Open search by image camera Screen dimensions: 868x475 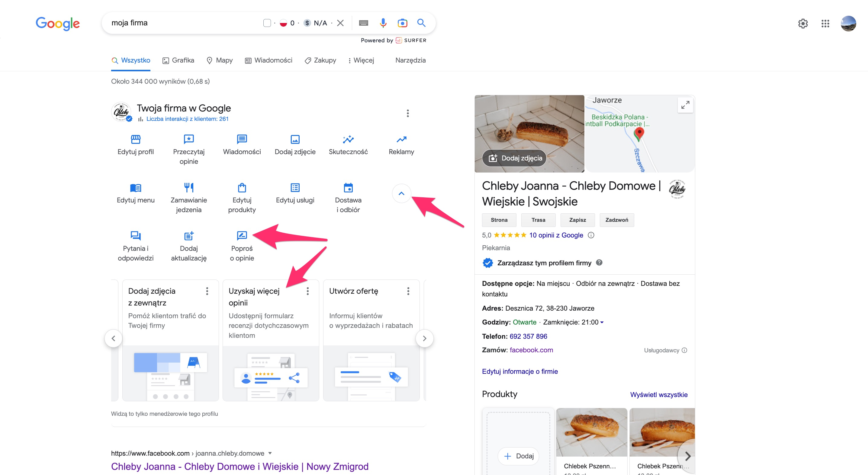(x=402, y=23)
